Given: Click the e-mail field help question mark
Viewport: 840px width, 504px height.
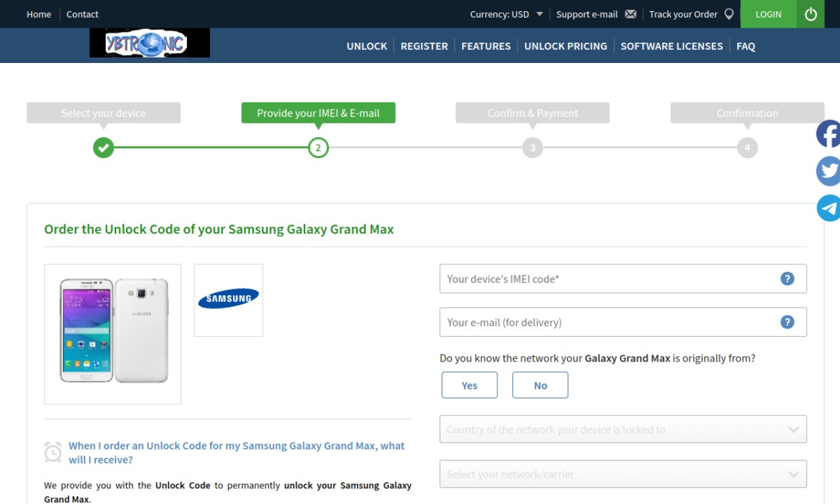Looking at the screenshot, I should coord(787,322).
